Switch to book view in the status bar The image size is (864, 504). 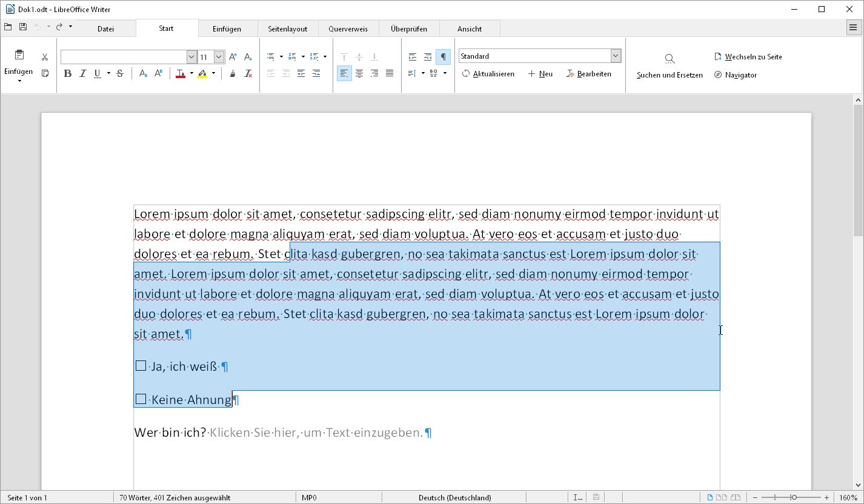735,497
